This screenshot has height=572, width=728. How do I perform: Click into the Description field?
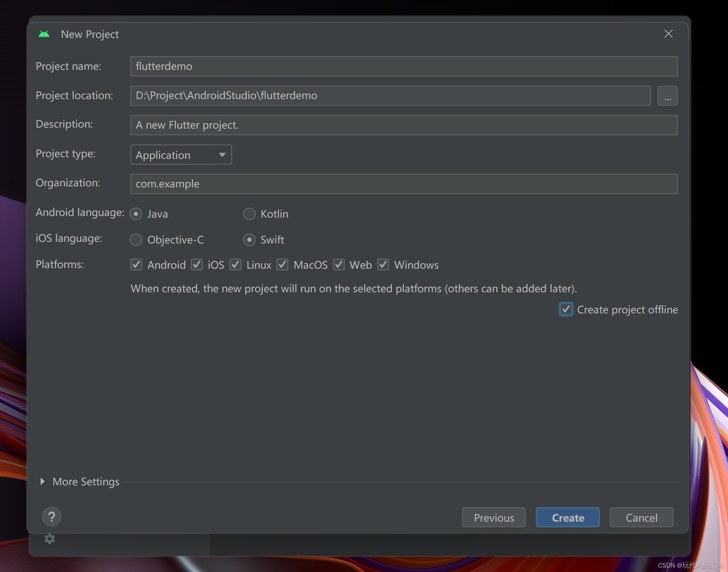tap(404, 125)
